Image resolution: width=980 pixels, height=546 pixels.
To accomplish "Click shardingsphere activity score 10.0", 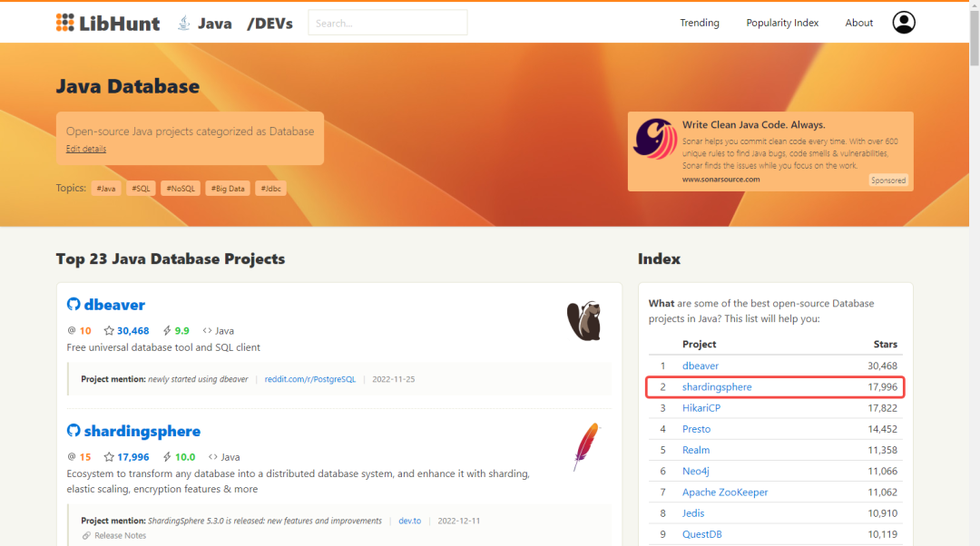I will pos(185,457).
